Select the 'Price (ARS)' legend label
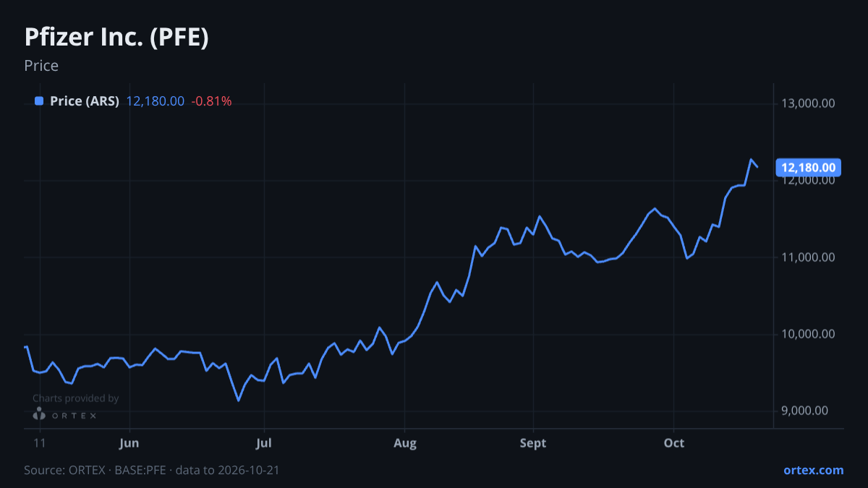The width and height of the screenshot is (868, 488). click(x=85, y=101)
